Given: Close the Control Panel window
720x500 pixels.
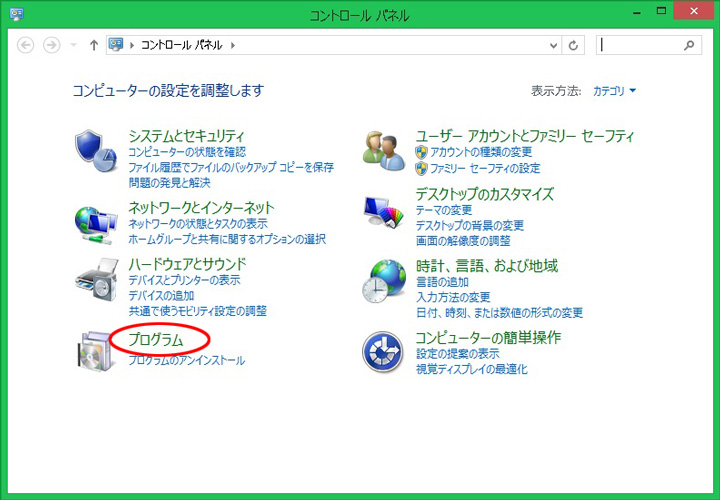Looking at the screenshot, I should (693, 11).
